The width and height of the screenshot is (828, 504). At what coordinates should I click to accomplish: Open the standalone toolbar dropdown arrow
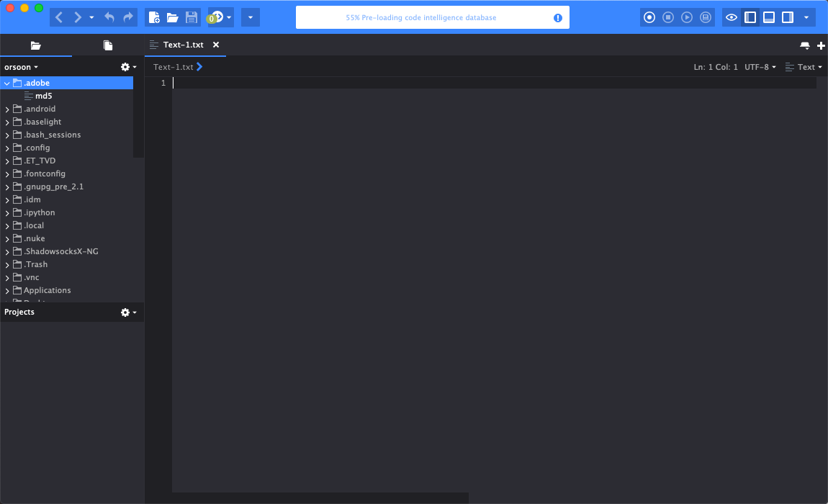click(251, 17)
